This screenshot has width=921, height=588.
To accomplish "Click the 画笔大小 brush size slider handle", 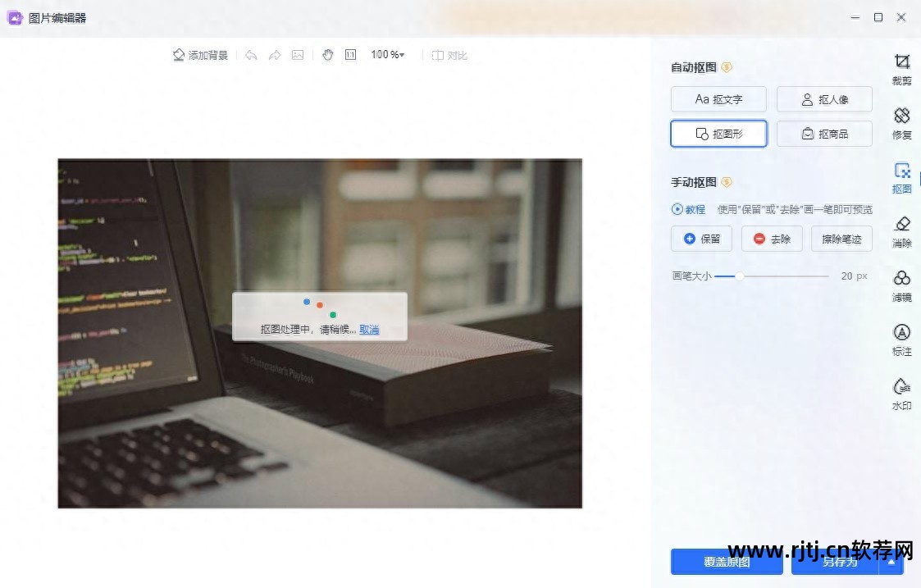I will click(740, 276).
